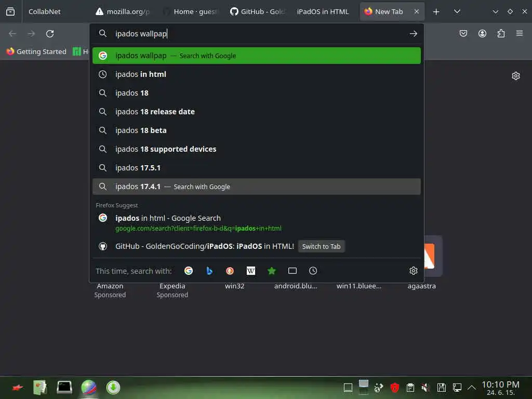Screen dimensions: 532x399
Task: Open new tab with plus button
Action: click(436, 12)
